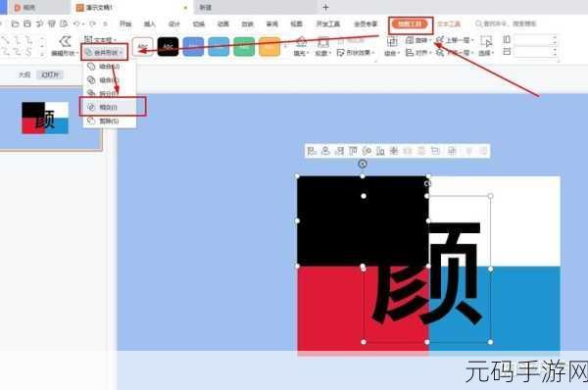Screen dimensions: 588x390
Task: Click Send Backward one layer
Action: [x=455, y=53]
